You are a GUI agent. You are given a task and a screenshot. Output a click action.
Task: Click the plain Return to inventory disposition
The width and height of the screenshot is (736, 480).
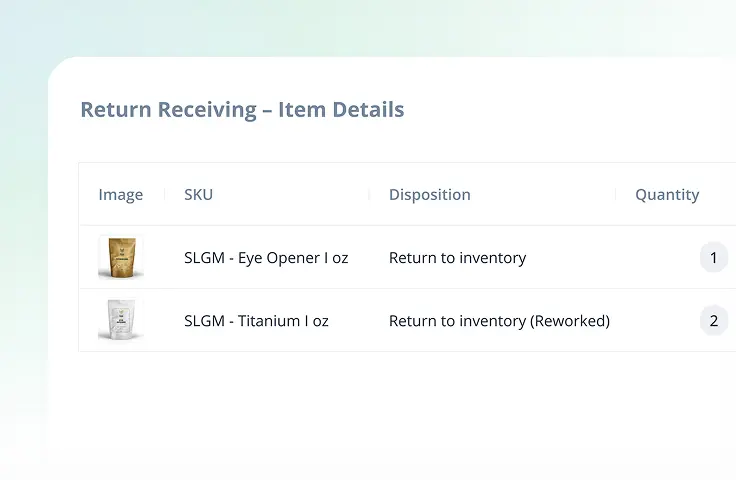coord(457,258)
